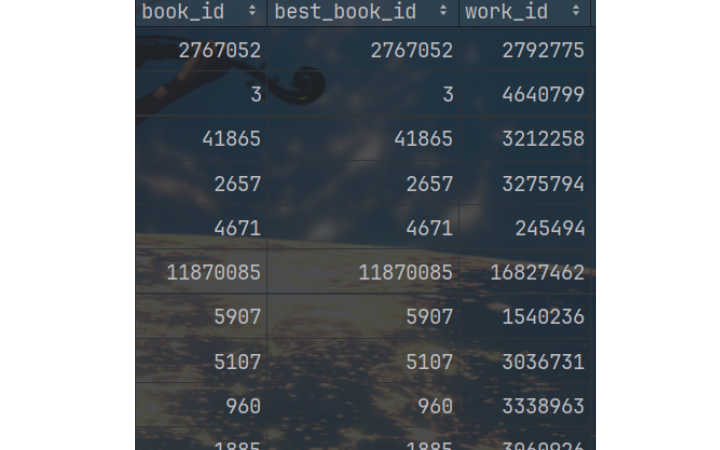Viewport: 720px width, 450px height.
Task: Click work_id cell showing 245494
Action: click(x=549, y=228)
